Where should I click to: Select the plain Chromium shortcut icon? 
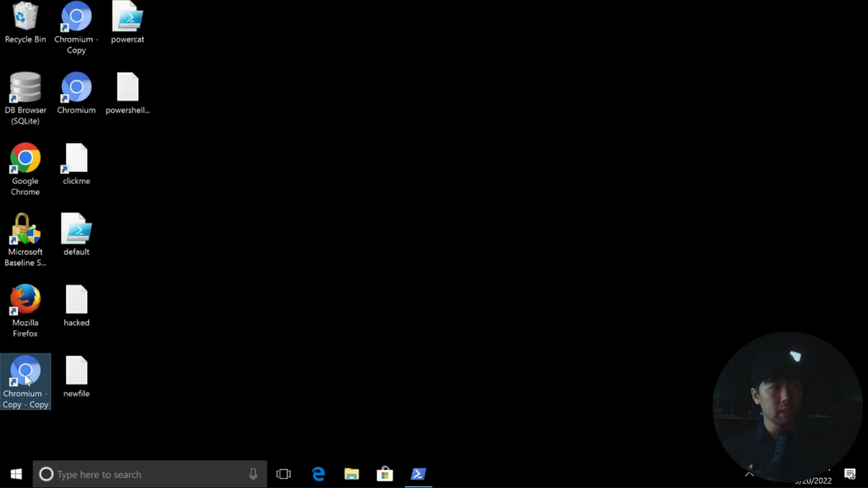(76, 93)
